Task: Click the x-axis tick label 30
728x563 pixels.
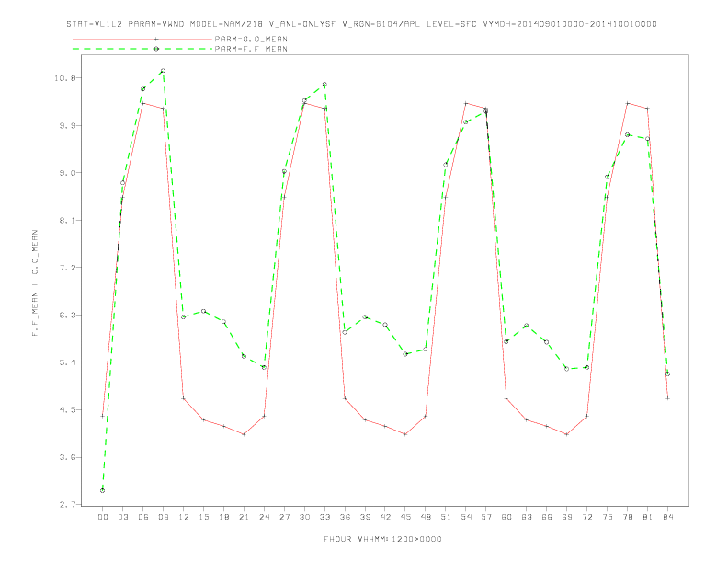Action: [304, 517]
